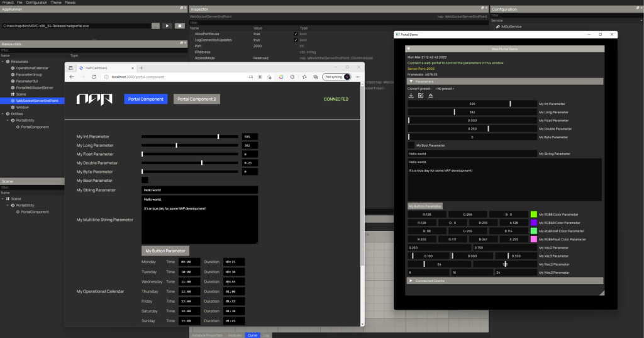The width and height of the screenshot is (644, 338).
Task: Click the save preset icon in Portal Demo
Action: pyautogui.click(x=421, y=96)
